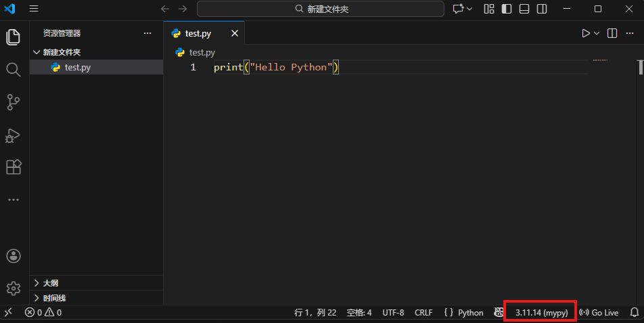This screenshot has width=644, height=323.
Task: Open the Extensions view
Action: pyautogui.click(x=14, y=167)
